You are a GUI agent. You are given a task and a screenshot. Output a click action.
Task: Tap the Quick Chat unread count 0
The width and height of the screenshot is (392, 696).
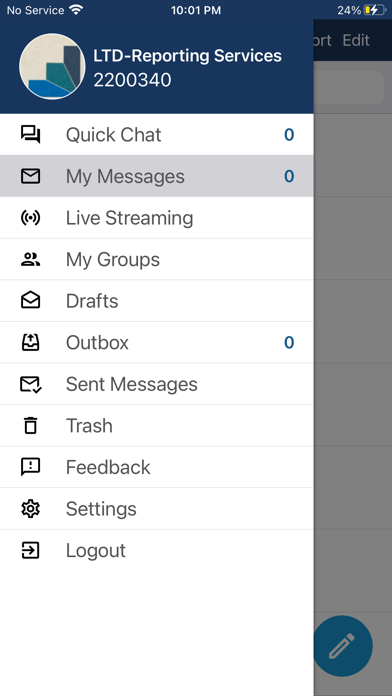click(x=289, y=134)
